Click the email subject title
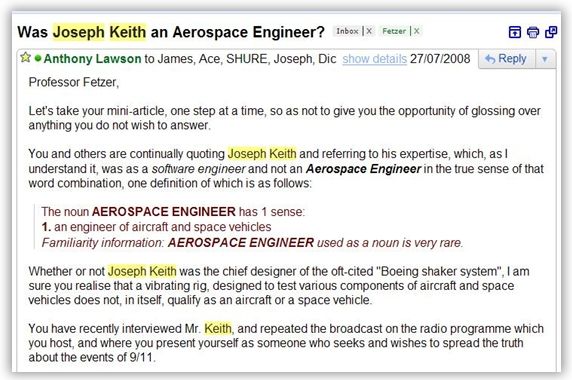The image size is (572, 380). (x=171, y=32)
